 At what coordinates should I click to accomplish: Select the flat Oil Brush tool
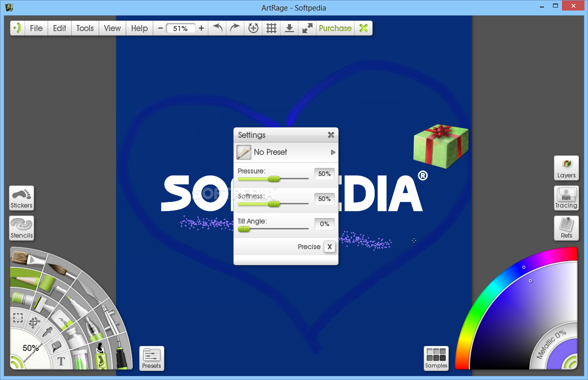(x=28, y=259)
